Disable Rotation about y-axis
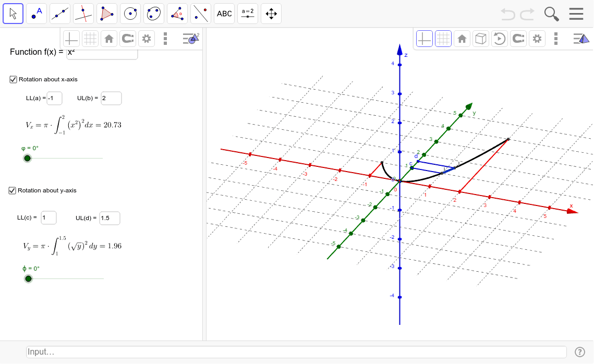This screenshot has width=594, height=364. (12, 190)
